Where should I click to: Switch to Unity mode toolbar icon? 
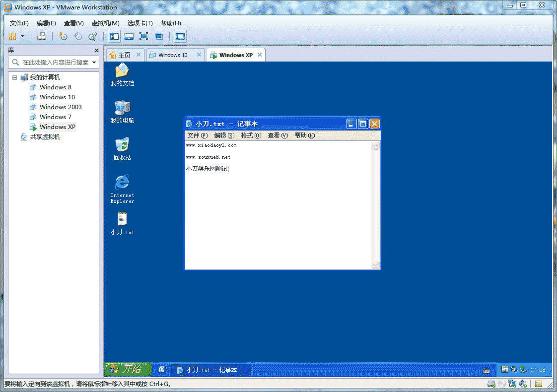pyautogui.click(x=159, y=36)
